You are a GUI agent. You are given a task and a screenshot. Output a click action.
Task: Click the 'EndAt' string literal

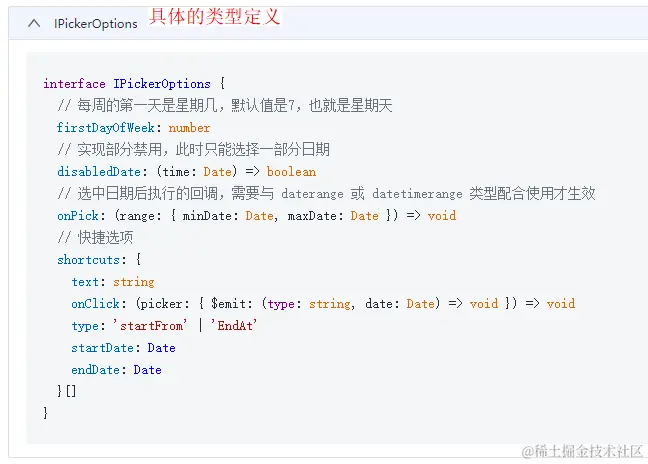234,326
